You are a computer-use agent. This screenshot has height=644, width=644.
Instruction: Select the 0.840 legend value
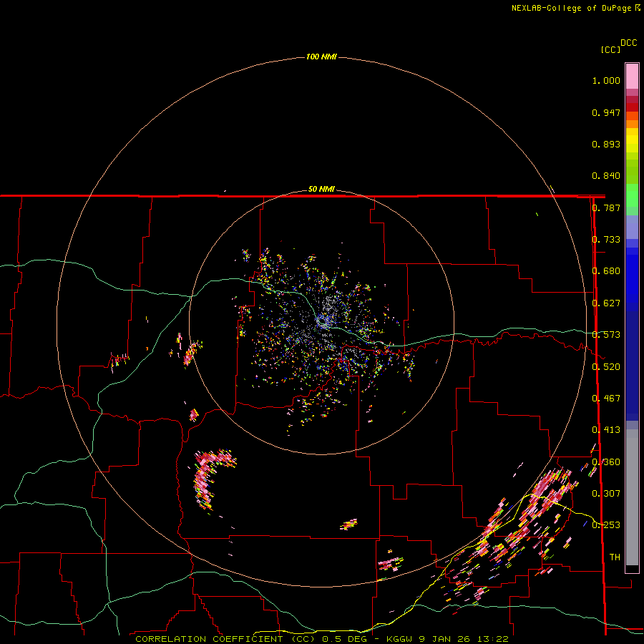(x=606, y=176)
